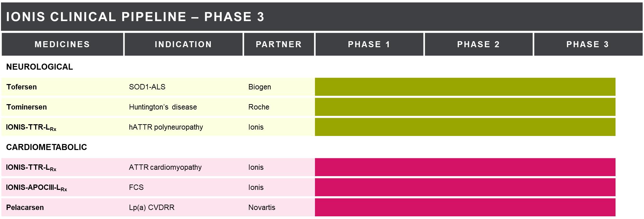Click the MEDICINES column header
Screen dimensions: 644x219
point(62,44)
